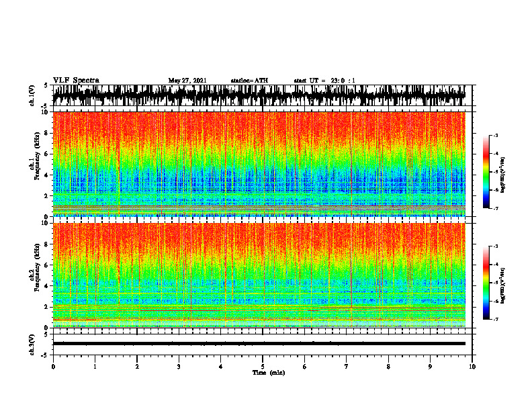Click the "Time (min)" x-axis label
Image resolution: width=532 pixels, height=411 pixels.
coord(269,373)
